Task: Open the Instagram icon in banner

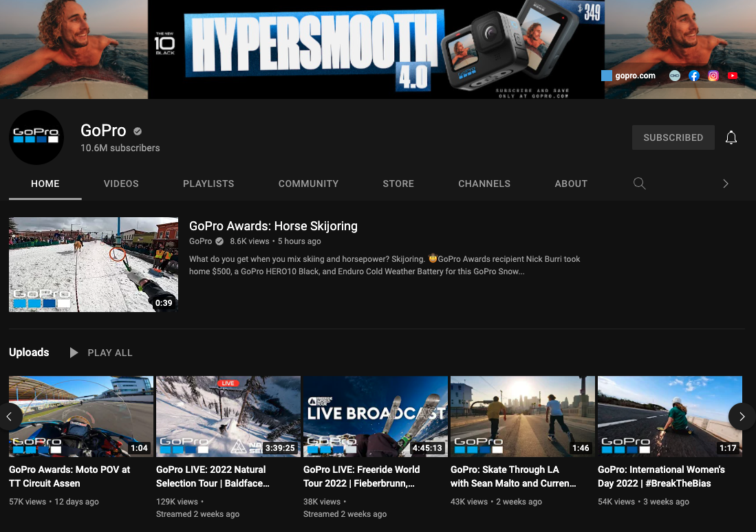Action: (x=713, y=76)
